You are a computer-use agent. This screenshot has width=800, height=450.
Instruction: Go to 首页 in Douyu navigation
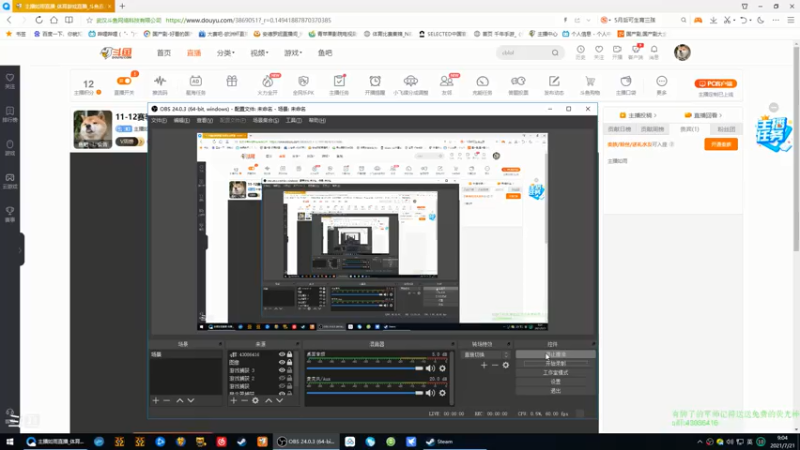click(164, 53)
